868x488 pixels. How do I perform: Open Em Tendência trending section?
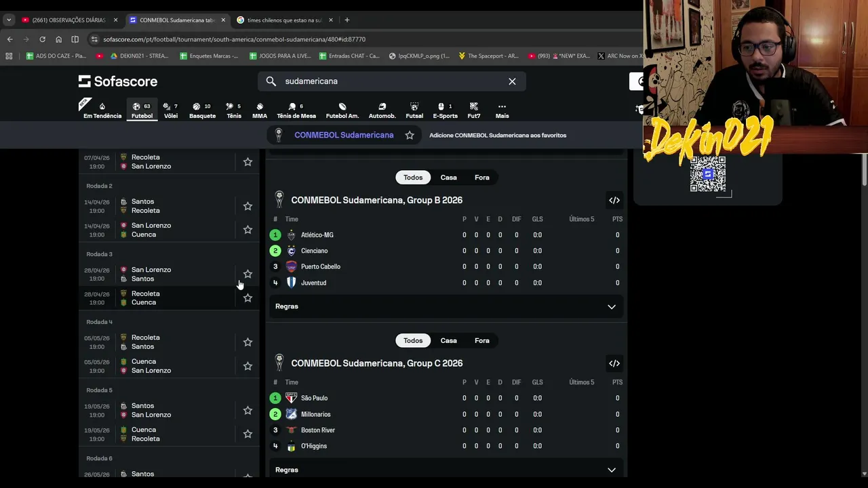coord(102,110)
